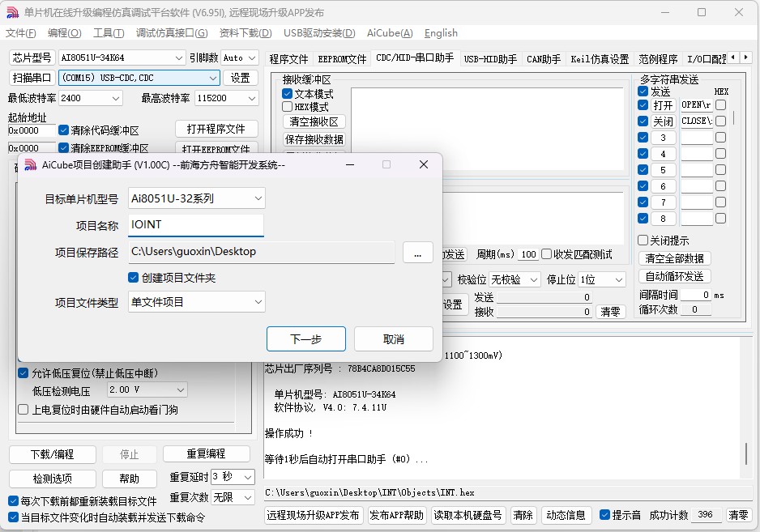Click the 检测选项 button

point(53,479)
